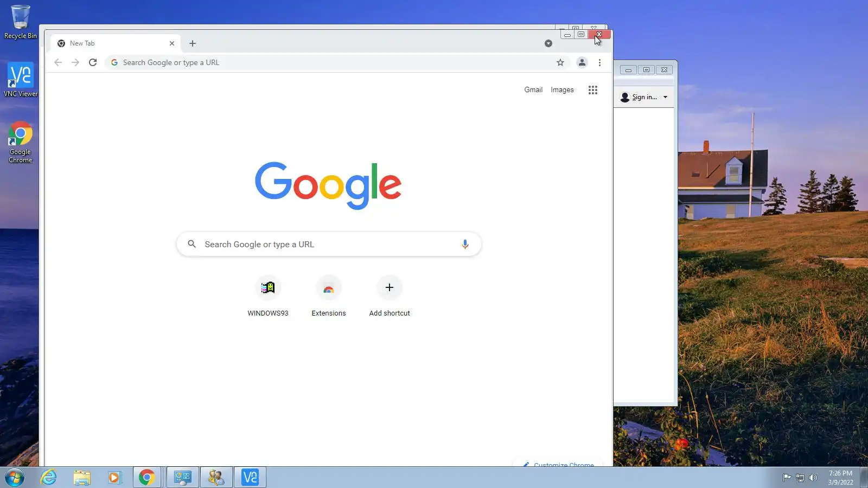868x488 pixels.
Task: Click the Customize Chrome button
Action: pos(558,464)
